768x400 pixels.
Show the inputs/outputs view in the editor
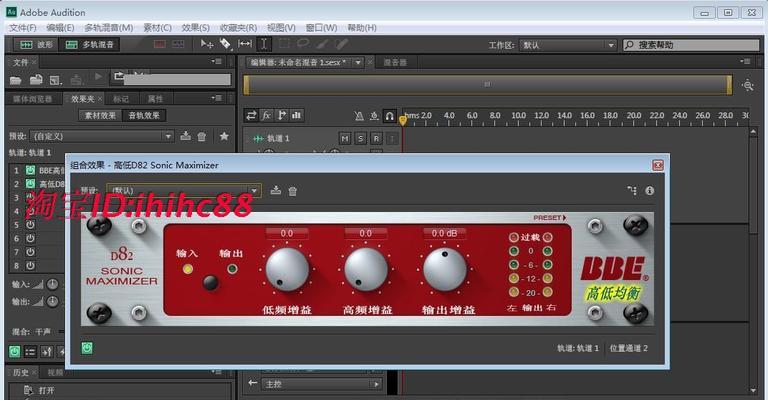[251, 115]
